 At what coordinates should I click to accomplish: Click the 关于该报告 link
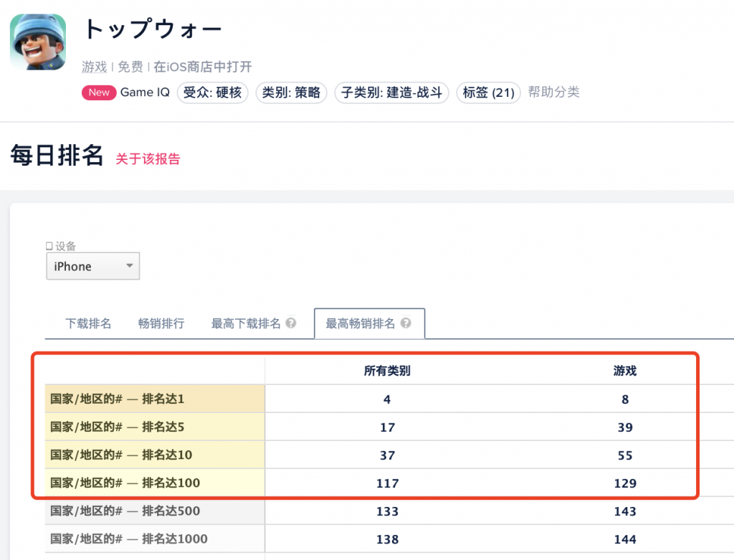tap(147, 158)
